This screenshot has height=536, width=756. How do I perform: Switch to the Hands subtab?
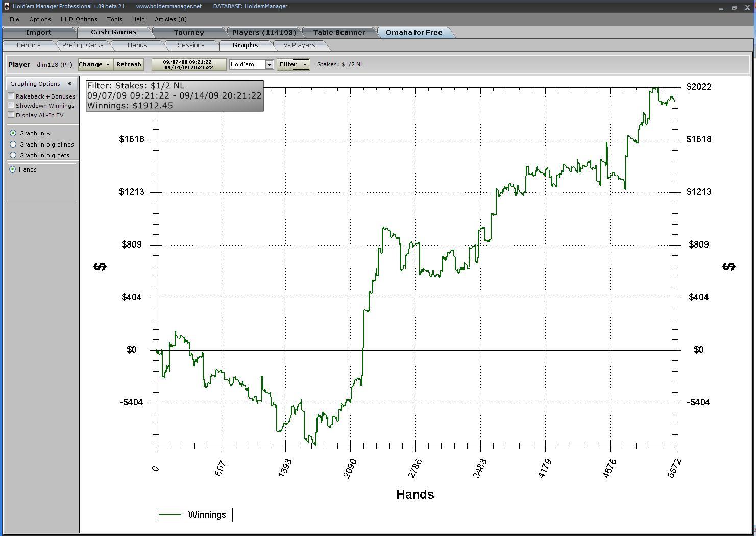point(137,45)
